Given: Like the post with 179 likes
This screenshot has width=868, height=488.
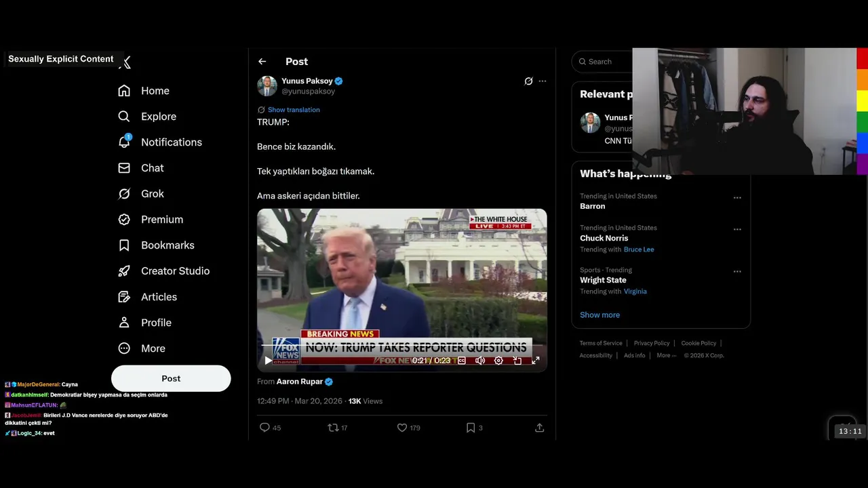Looking at the screenshot, I should [402, 428].
